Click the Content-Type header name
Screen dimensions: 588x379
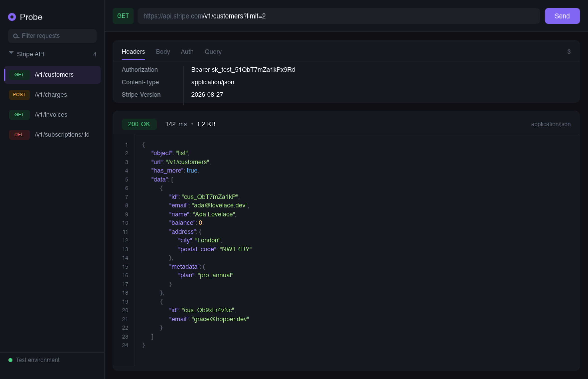(140, 82)
